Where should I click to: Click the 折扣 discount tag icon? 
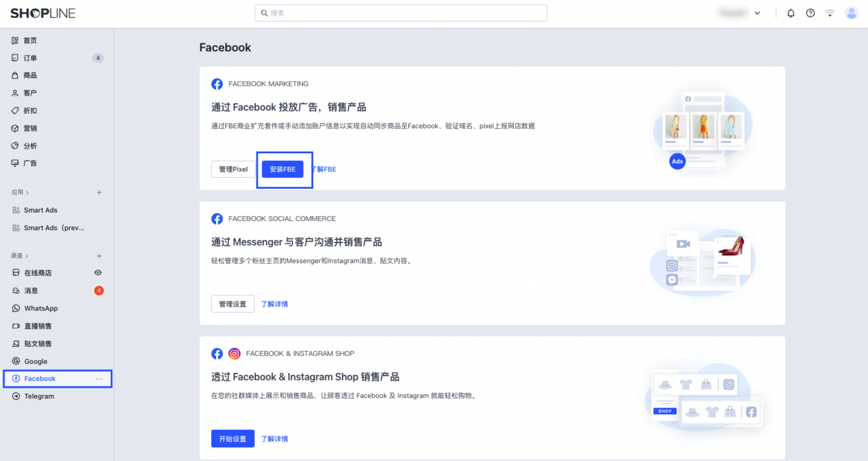(15, 111)
